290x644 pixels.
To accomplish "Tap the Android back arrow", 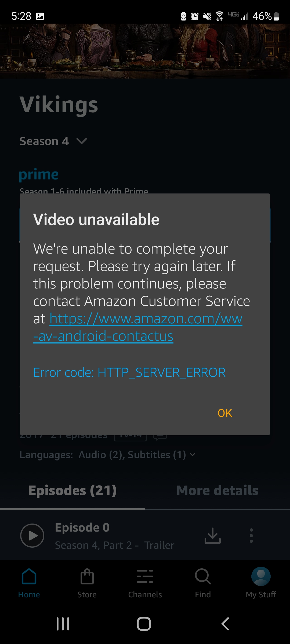I will tap(225, 624).
